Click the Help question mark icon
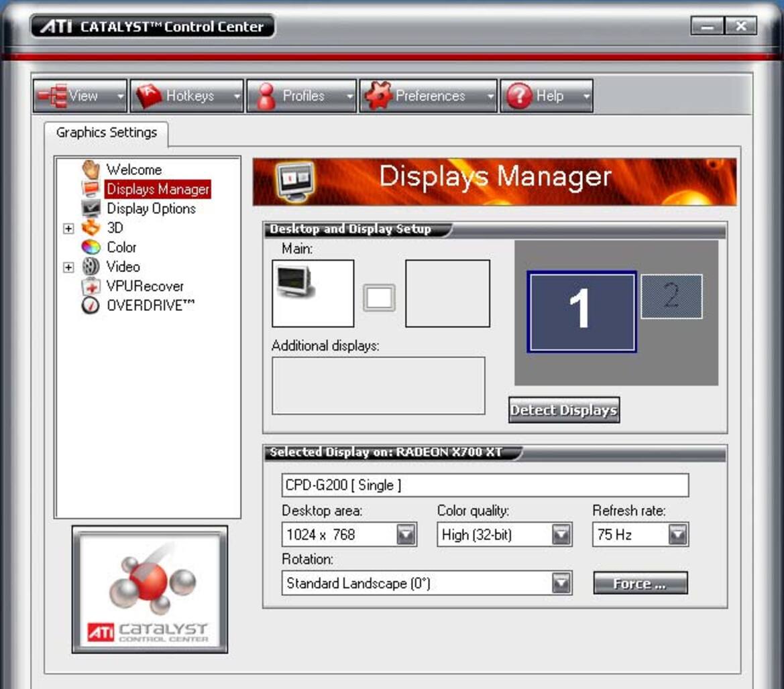The width and height of the screenshot is (784, 689). click(520, 95)
